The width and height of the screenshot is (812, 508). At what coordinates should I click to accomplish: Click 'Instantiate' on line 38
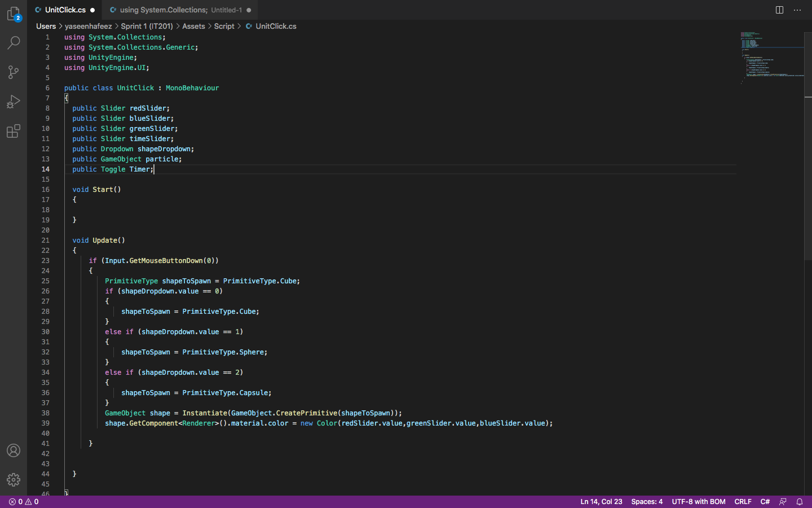[205, 413]
